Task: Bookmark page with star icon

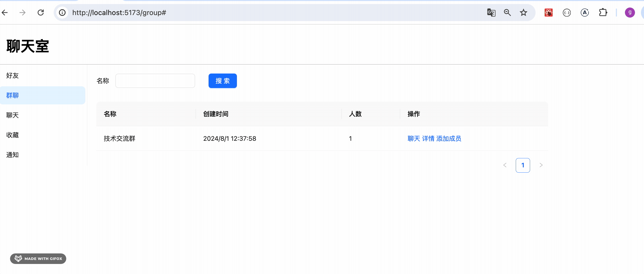Action: [524, 13]
